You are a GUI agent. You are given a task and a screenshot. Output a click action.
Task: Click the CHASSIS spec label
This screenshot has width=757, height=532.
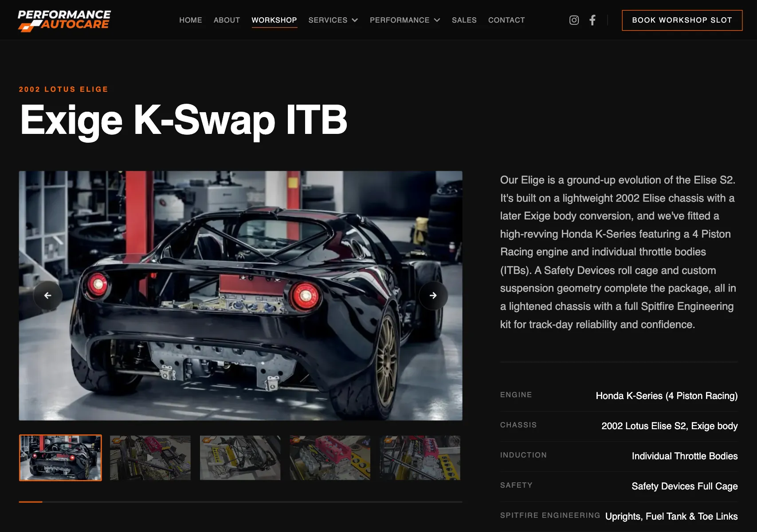click(x=518, y=425)
